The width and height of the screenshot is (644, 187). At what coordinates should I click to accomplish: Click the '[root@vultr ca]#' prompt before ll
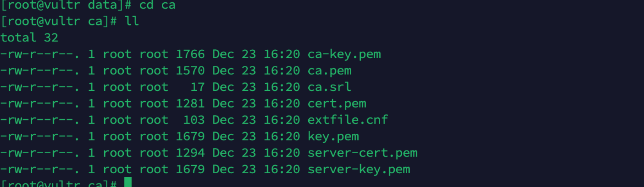pos(59,21)
